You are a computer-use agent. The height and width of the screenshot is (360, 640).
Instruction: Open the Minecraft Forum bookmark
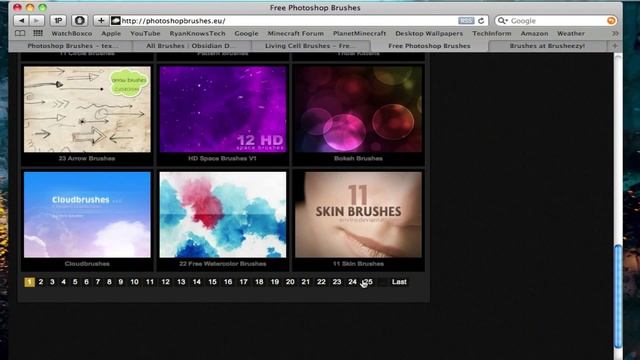click(296, 33)
